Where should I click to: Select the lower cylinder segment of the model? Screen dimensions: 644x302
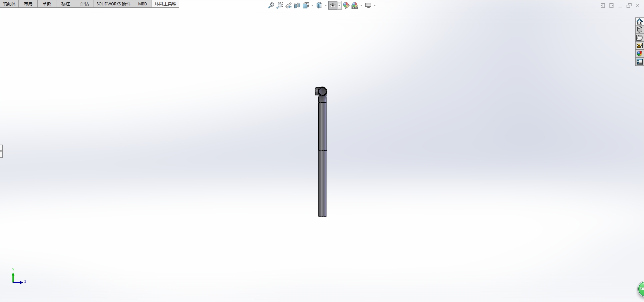pos(322,184)
